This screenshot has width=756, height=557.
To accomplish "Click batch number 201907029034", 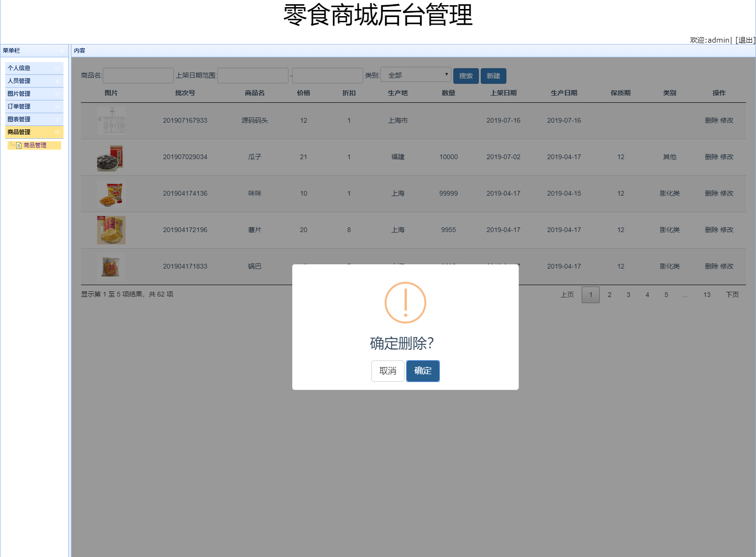I will tap(185, 157).
